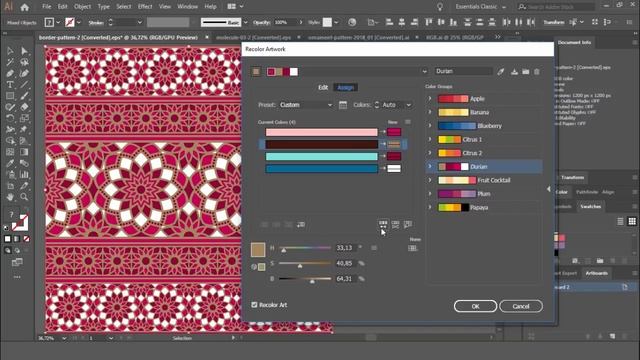640x360 pixels.
Task: Choose the Pen tool
Action: pos(10,73)
